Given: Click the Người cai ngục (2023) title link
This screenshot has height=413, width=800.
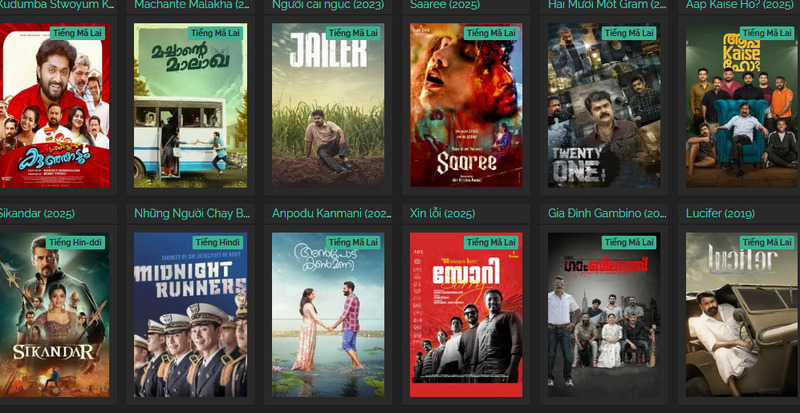Looking at the screenshot, I should [x=328, y=5].
